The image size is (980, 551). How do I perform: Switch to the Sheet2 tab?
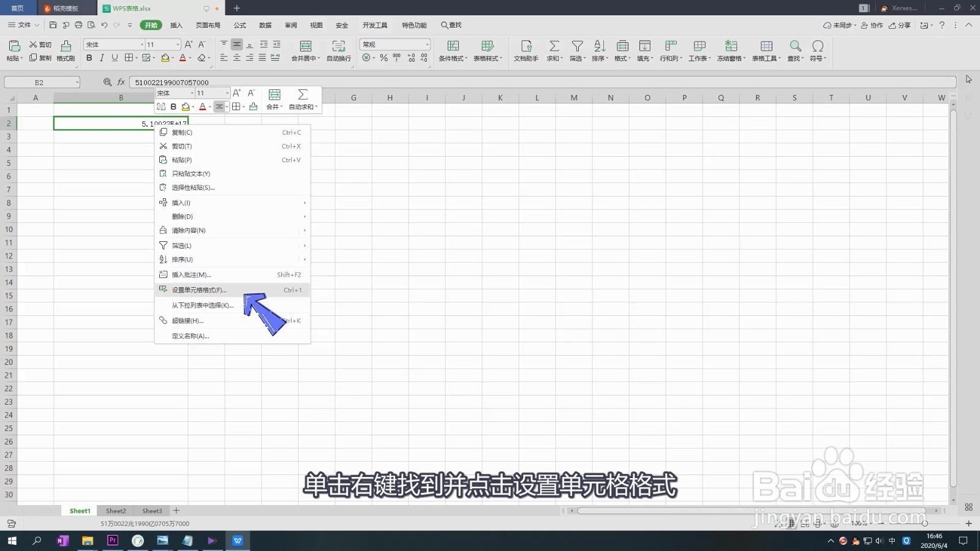[116, 511]
